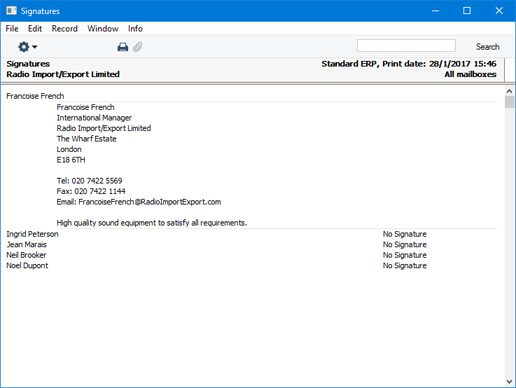Screen dimensions: 516x388
Task: Select the Noel Dupont entry
Action: click(x=27, y=266)
